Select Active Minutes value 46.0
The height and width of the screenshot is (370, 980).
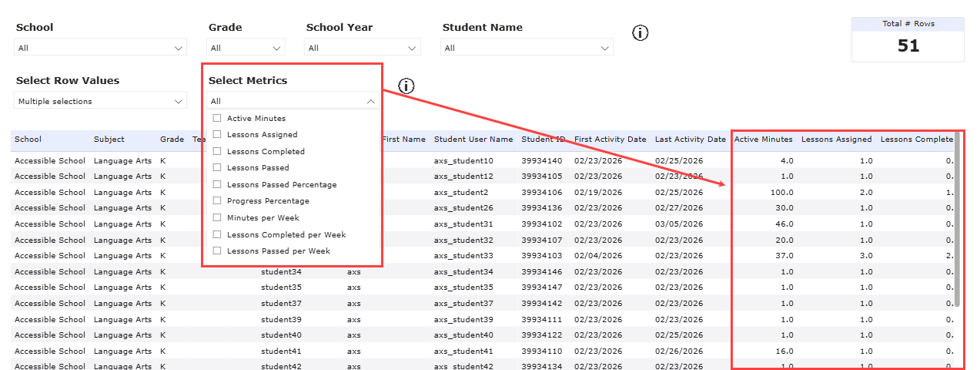coord(784,224)
